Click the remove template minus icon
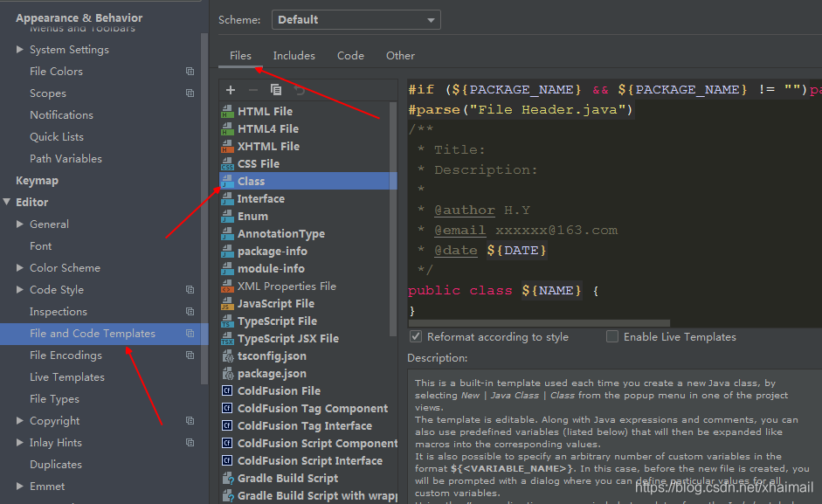Screen dimensions: 822x504 (253, 90)
